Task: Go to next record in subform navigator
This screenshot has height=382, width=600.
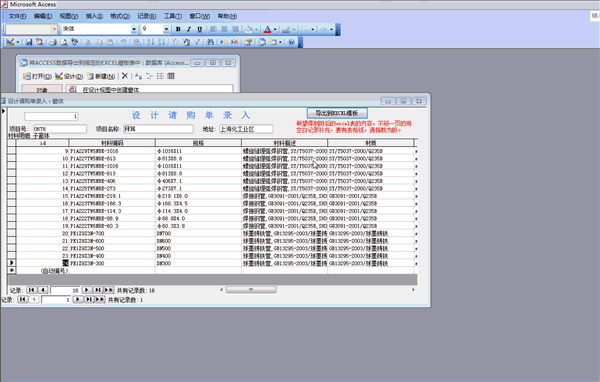Action: pos(87,290)
